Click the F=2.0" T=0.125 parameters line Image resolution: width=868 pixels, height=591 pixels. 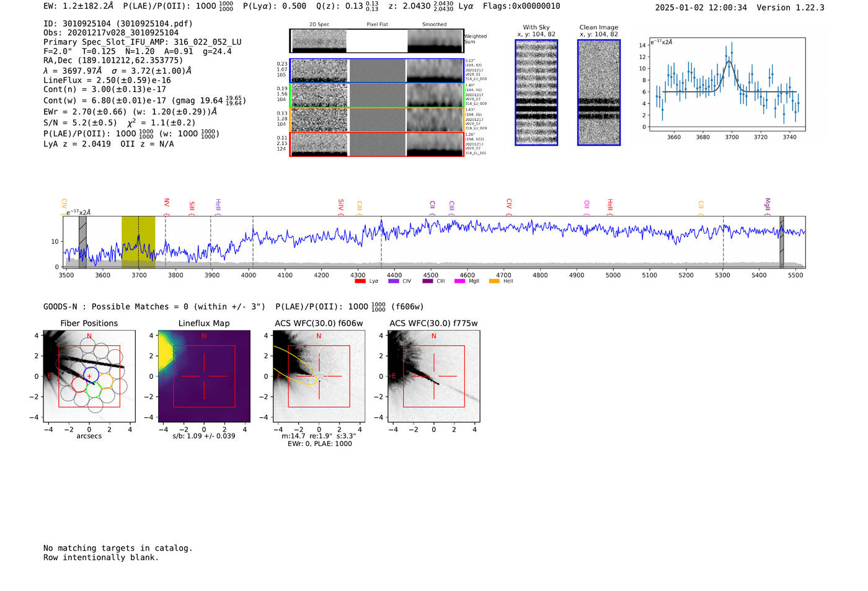[x=138, y=51]
